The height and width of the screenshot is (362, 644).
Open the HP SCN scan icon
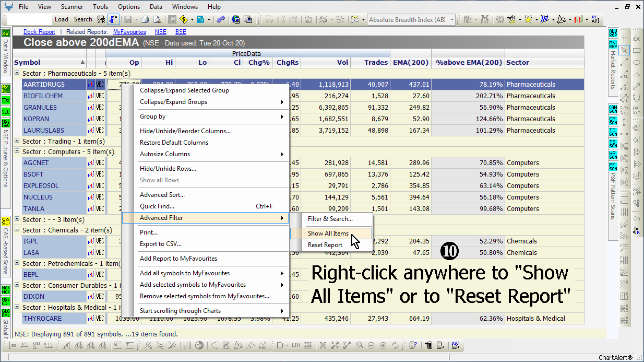[613, 155]
